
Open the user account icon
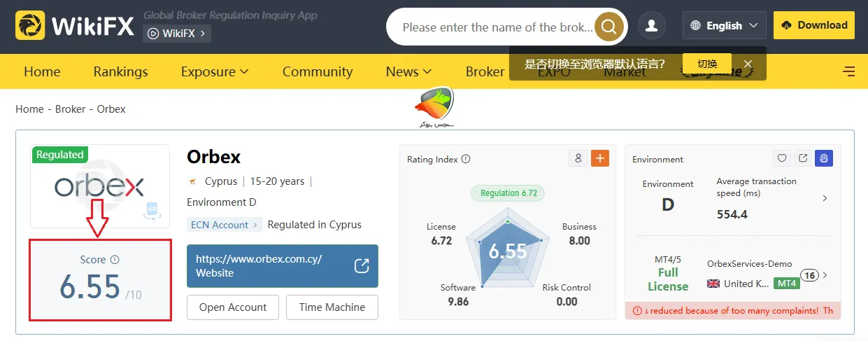[x=652, y=26]
